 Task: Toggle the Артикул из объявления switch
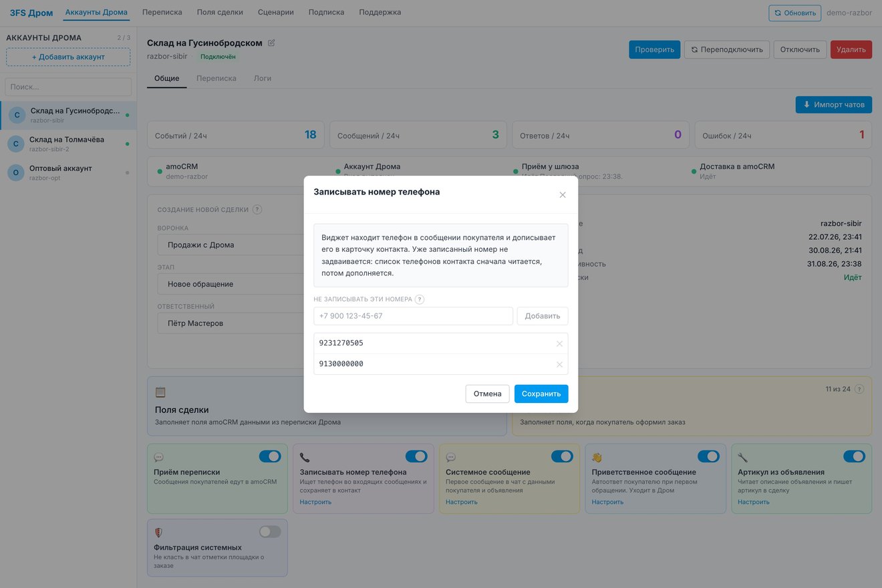coord(854,456)
